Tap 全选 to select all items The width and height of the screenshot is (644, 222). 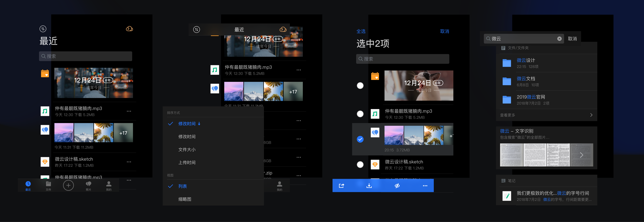coord(361,31)
